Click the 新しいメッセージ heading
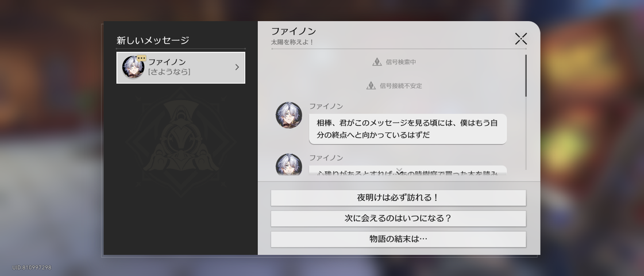Viewport: 644px width, 276px height. point(153,40)
